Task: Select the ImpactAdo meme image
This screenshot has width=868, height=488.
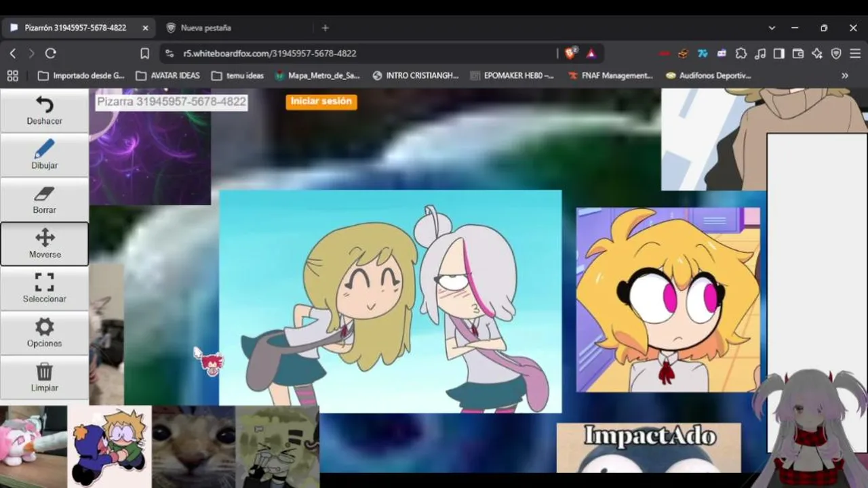Action: (x=649, y=448)
